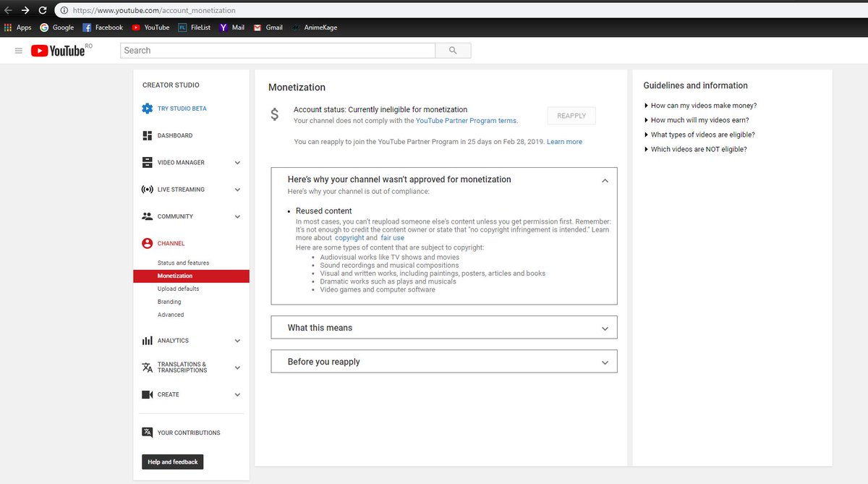
Task: Expand 'Which videos are NOT eligible?'
Action: coord(695,149)
